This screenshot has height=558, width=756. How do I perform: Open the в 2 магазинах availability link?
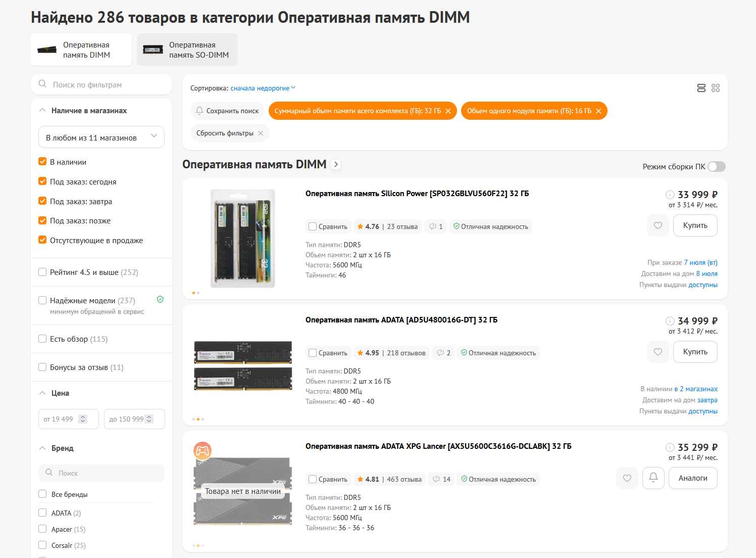pos(696,389)
